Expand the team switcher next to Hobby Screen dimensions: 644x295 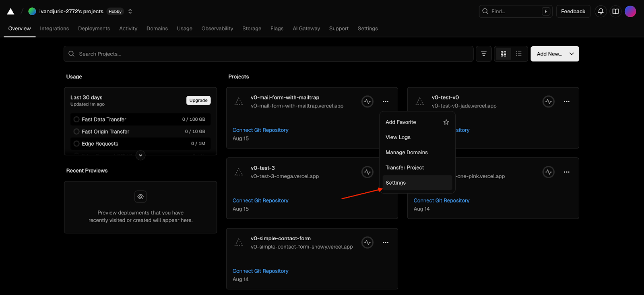pyautogui.click(x=130, y=11)
